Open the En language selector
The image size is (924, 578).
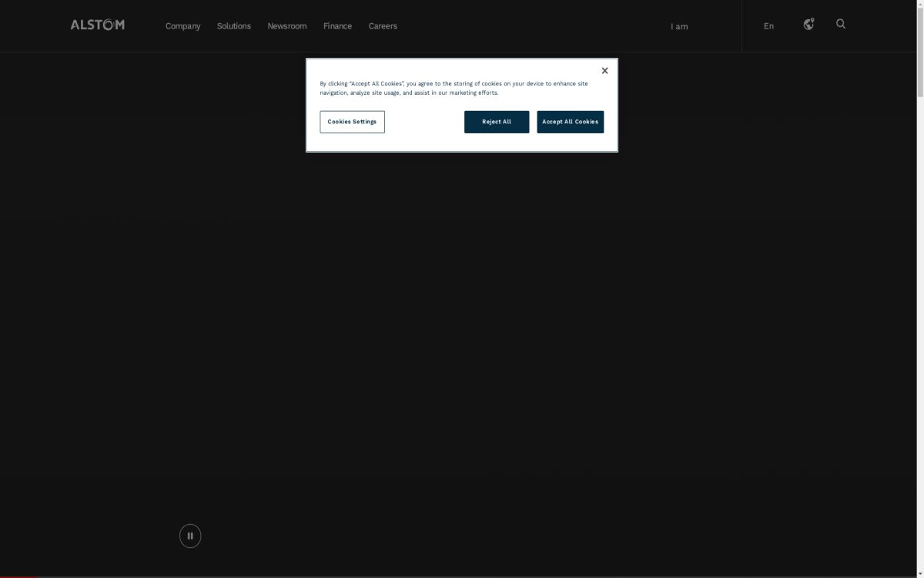(768, 26)
